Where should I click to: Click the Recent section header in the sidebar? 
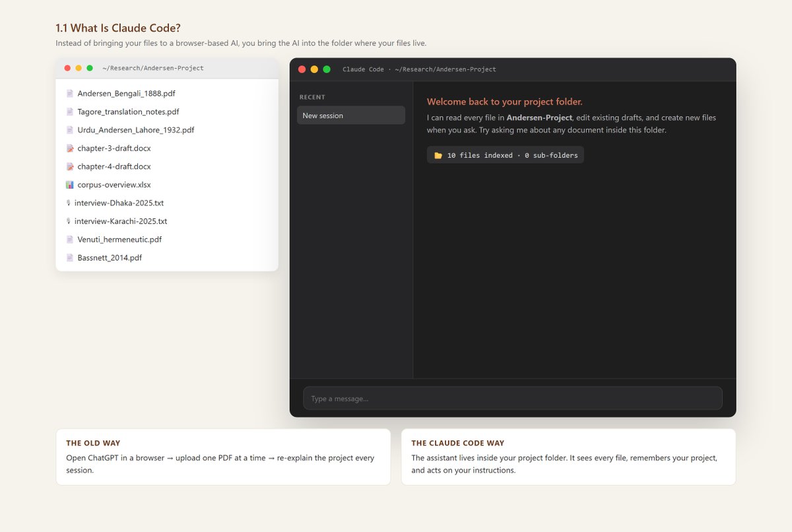point(312,97)
